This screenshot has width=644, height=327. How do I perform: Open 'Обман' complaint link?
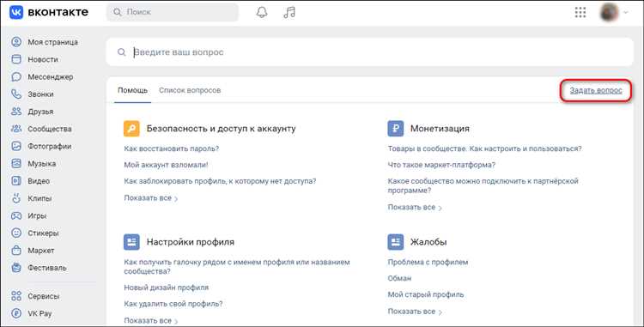click(399, 278)
